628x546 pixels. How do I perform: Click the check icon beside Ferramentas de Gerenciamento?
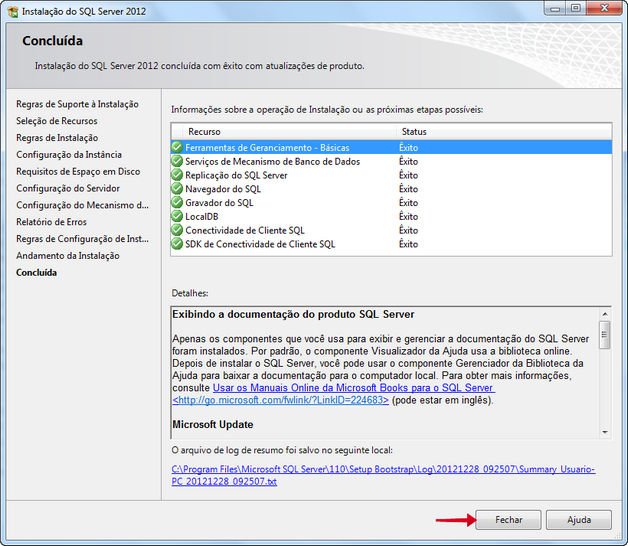177,147
